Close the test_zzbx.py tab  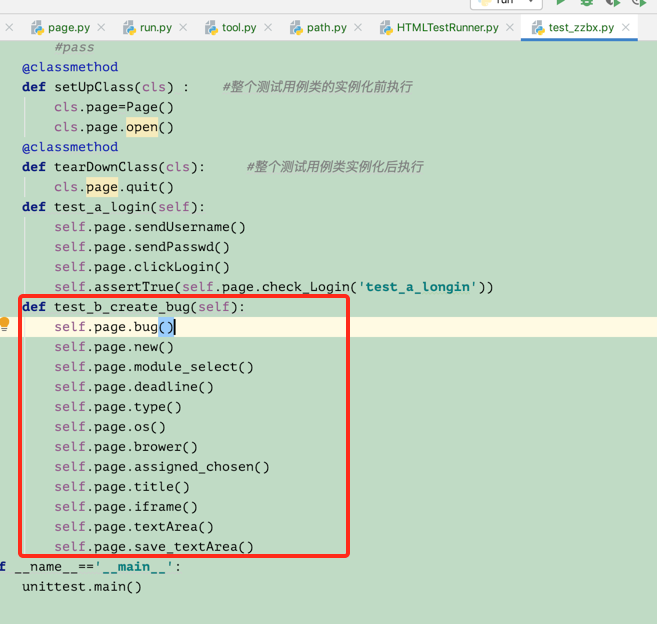pyautogui.click(x=626, y=28)
